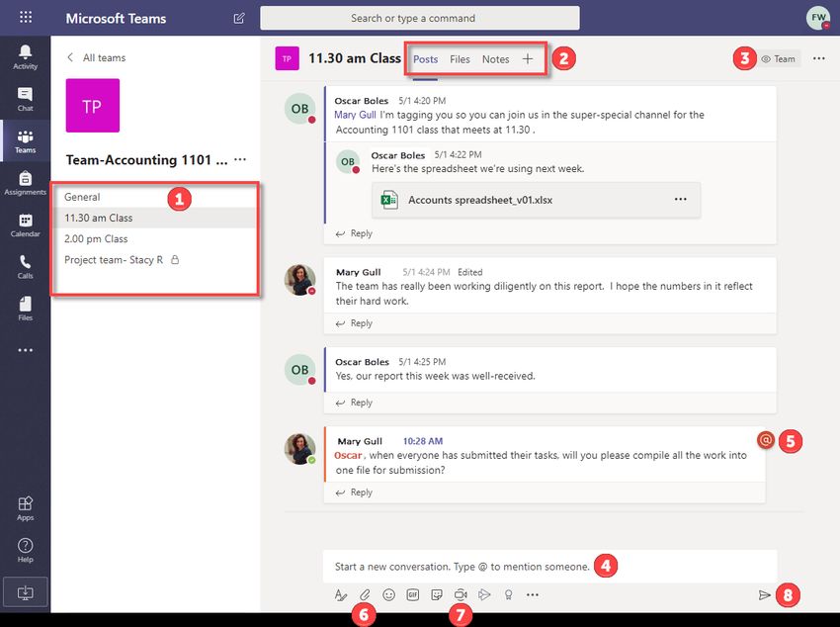Click the Search or type a command box
This screenshot has height=627, width=840.
click(419, 18)
